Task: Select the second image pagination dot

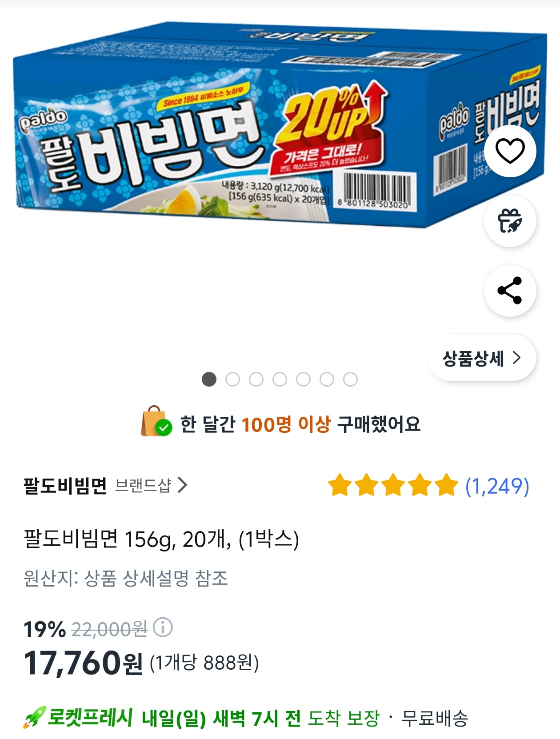Action: [x=232, y=379]
